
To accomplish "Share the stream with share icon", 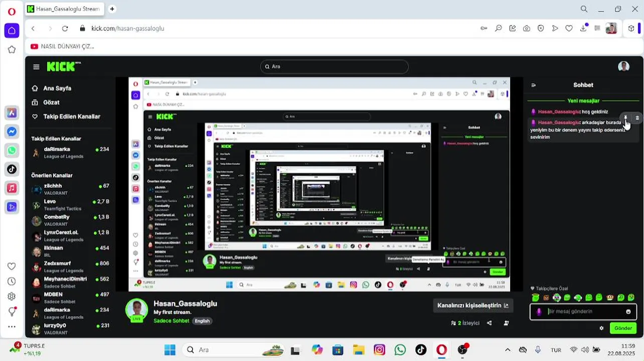I will coord(490,323).
